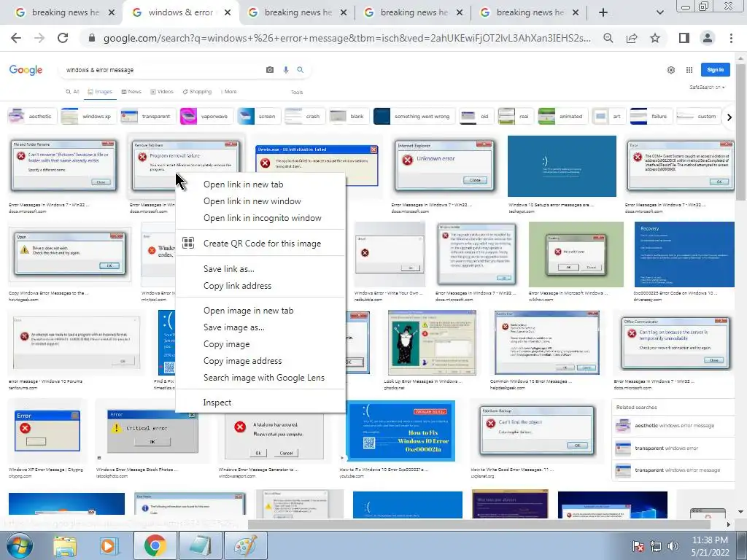Click the Sign in button
The height and width of the screenshot is (560, 747).
coord(715,69)
